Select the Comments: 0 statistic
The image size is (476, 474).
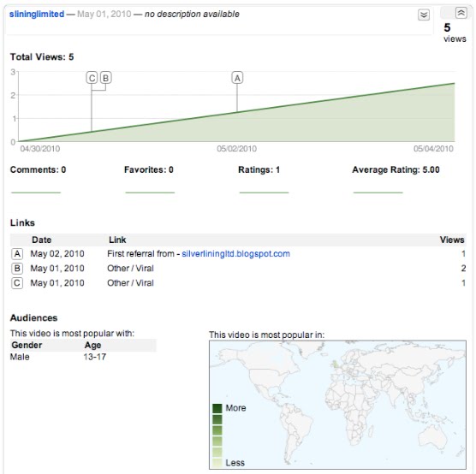coord(38,169)
